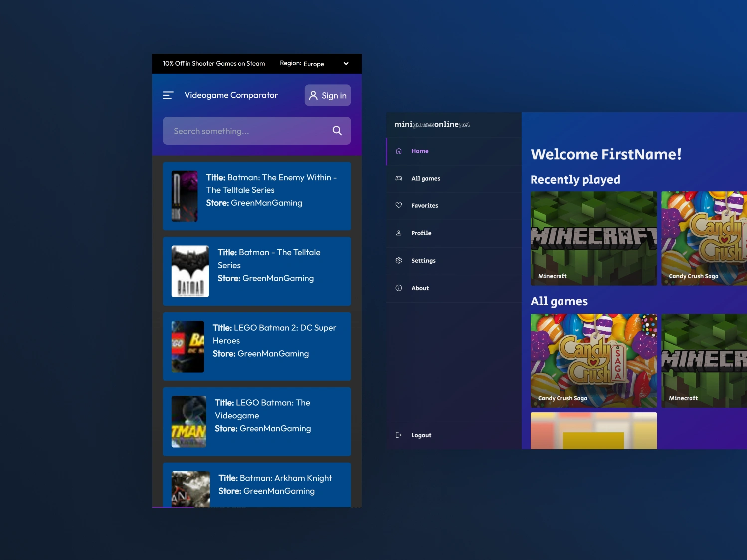
Task: Open the About menu item
Action: [454, 288]
